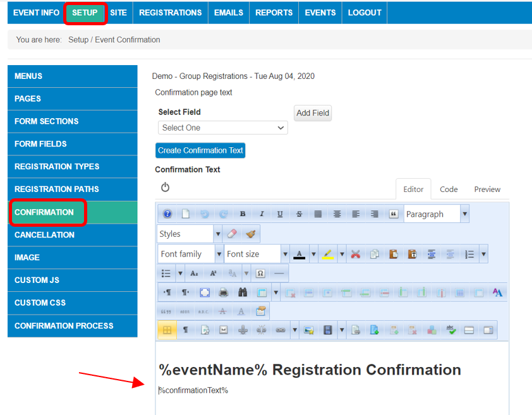The height and width of the screenshot is (415, 532).
Task: Toggle bold formatting in editor toolbar
Action: tap(243, 214)
